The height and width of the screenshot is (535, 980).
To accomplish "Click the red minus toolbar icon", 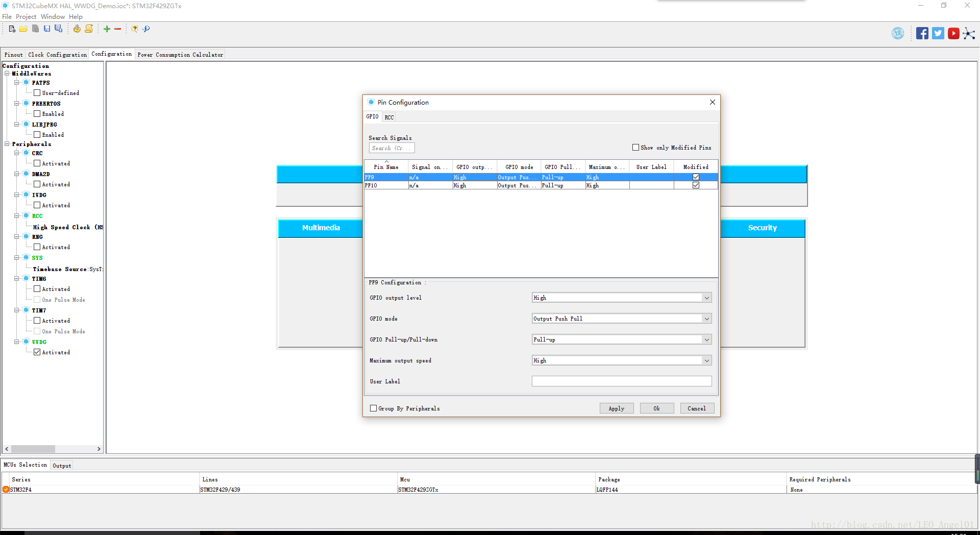I will [117, 29].
